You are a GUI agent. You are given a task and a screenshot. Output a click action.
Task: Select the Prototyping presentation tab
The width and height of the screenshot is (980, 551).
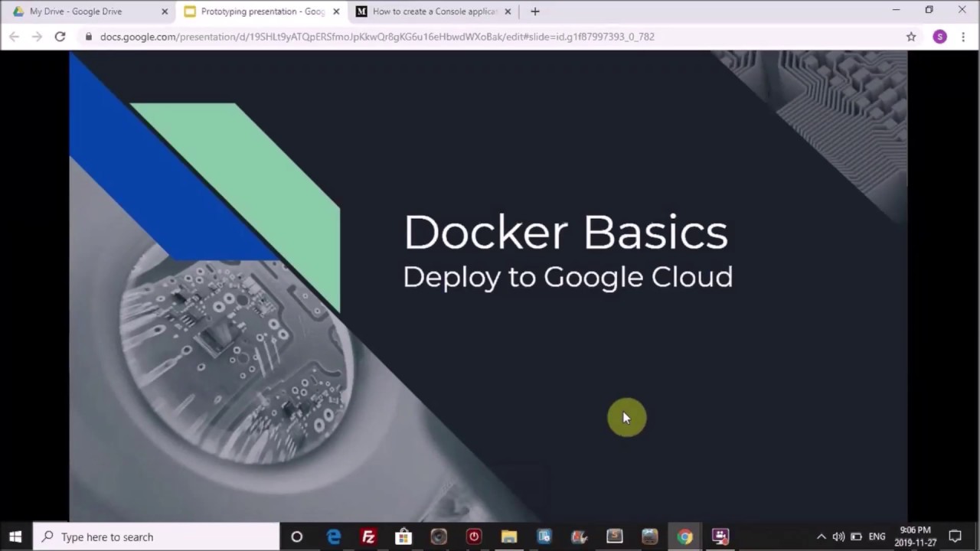pyautogui.click(x=260, y=11)
